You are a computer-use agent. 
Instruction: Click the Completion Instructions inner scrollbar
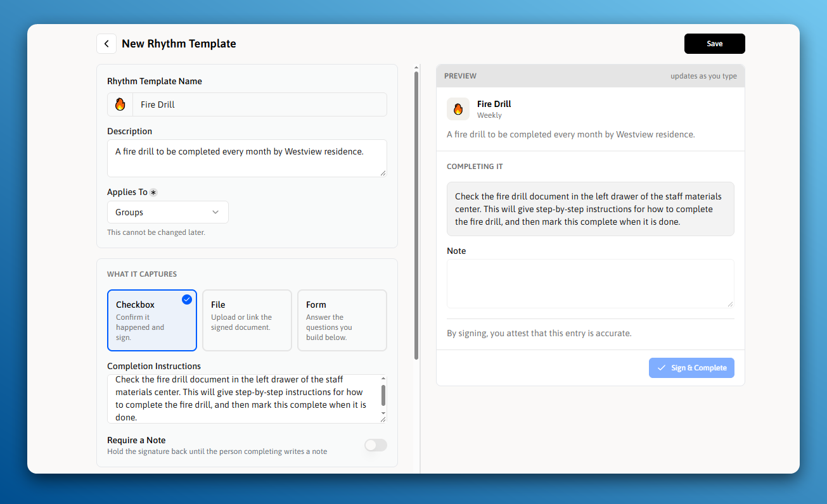[383, 395]
